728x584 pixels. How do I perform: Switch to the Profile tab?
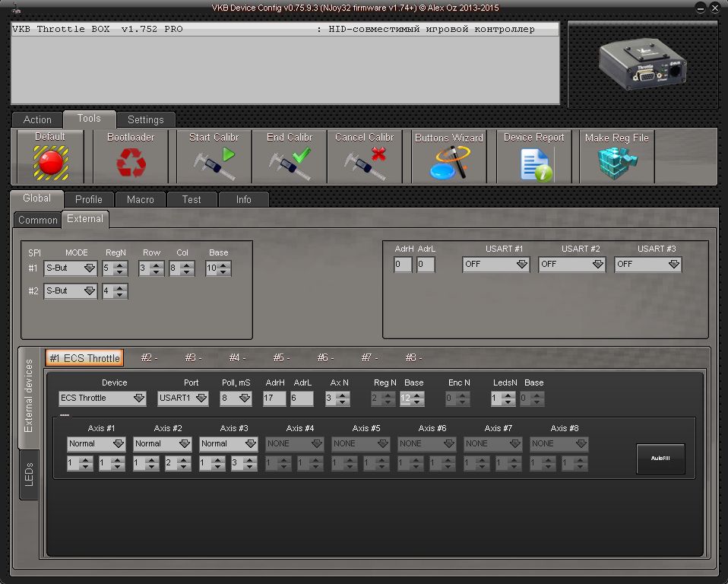[x=88, y=199]
